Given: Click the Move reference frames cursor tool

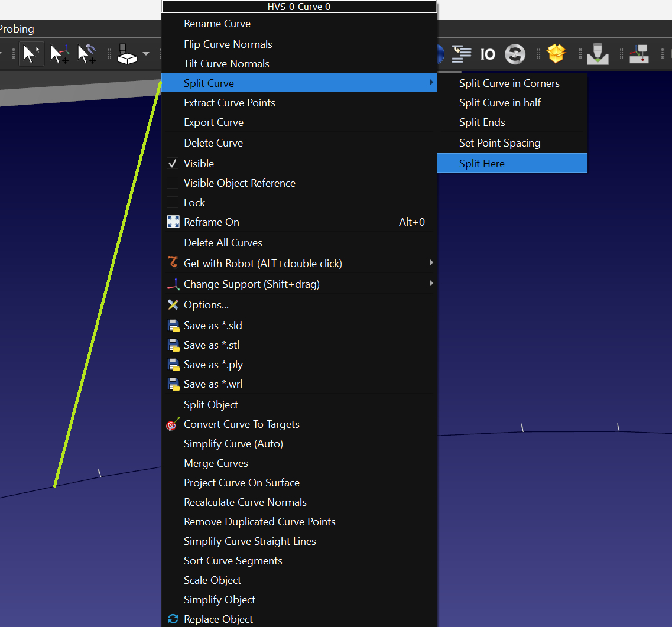Looking at the screenshot, I should (59, 54).
